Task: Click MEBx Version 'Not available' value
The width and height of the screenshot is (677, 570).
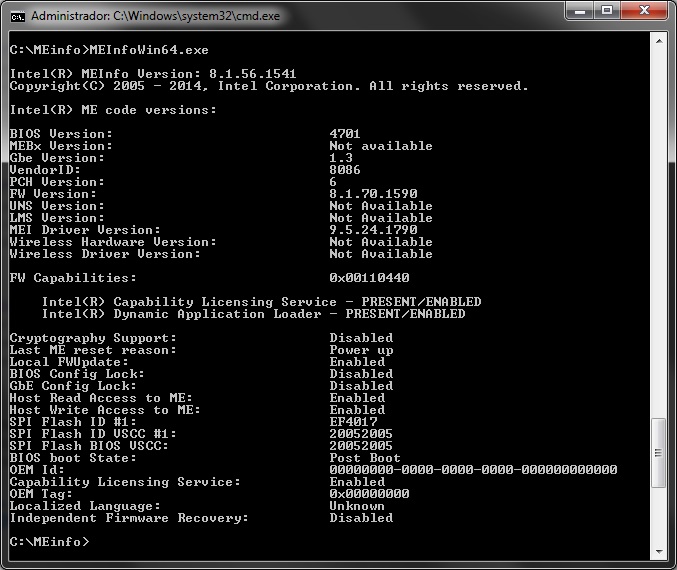Action: pyautogui.click(x=381, y=146)
